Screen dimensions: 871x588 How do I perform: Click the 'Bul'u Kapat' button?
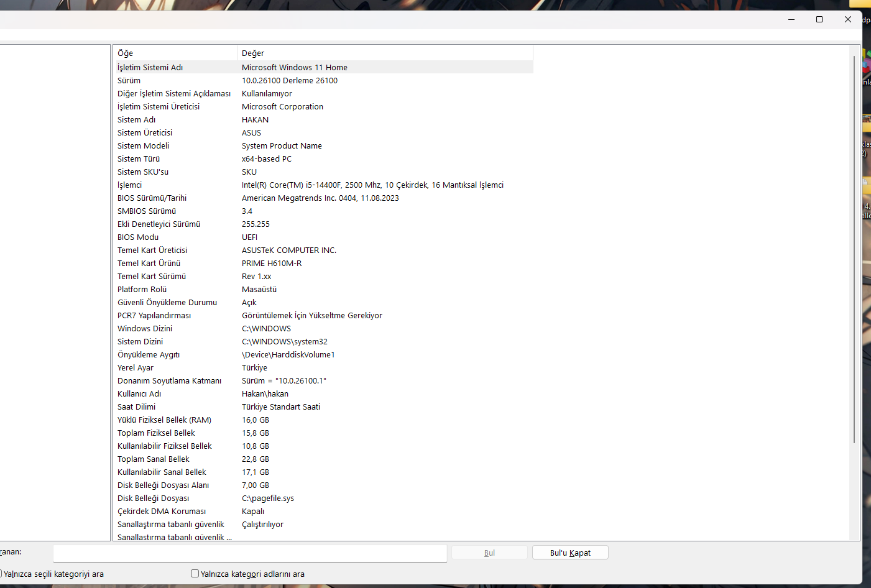(570, 553)
